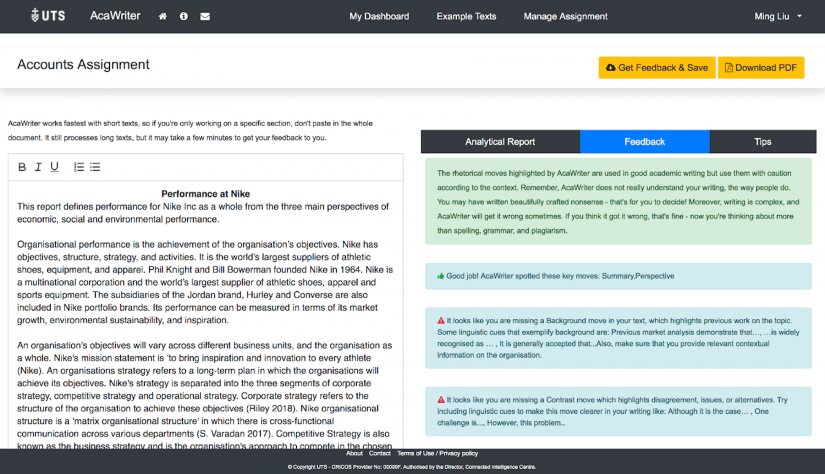Open the Contact footer link
This screenshot has height=474, width=825.
click(379, 453)
